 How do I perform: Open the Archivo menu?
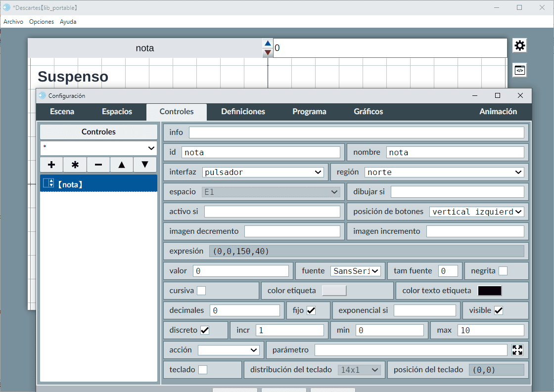[13, 22]
